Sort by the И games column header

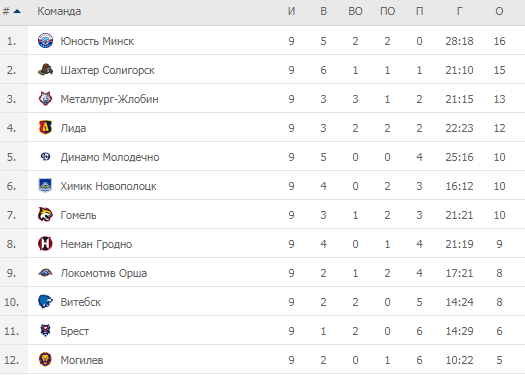tap(291, 11)
